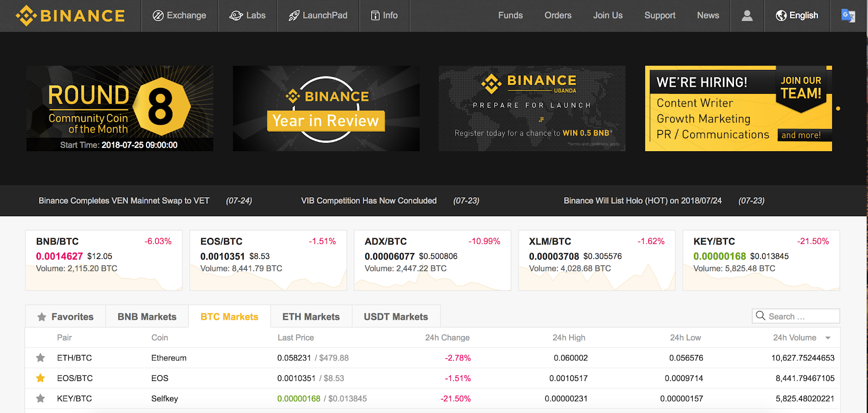Sort by the 24h Volume column
The image size is (868, 413).
pyautogui.click(x=795, y=338)
